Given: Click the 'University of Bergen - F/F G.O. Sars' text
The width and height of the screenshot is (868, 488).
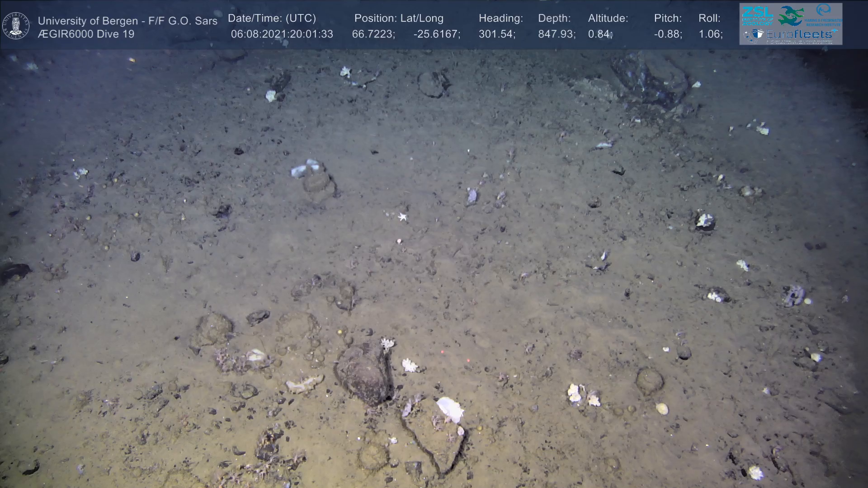Looking at the screenshot, I should coord(127,21).
